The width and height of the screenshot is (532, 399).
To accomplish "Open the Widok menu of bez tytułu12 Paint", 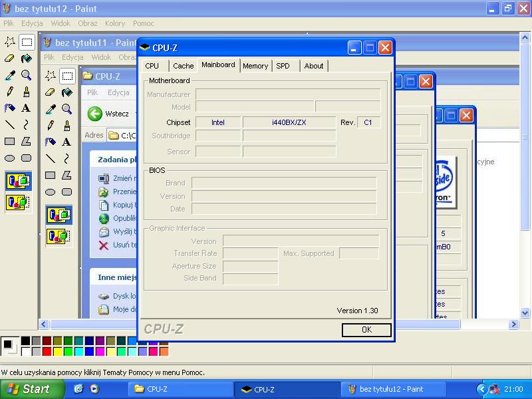I will (61, 23).
